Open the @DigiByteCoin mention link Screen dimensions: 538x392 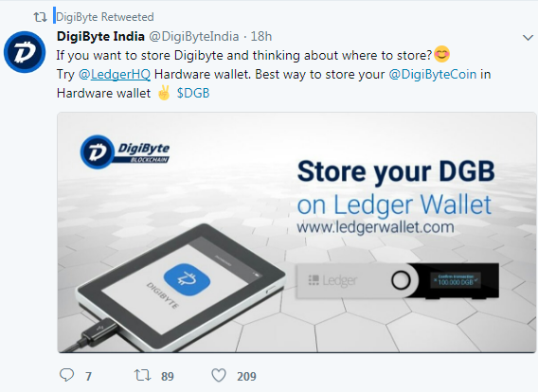[432, 74]
